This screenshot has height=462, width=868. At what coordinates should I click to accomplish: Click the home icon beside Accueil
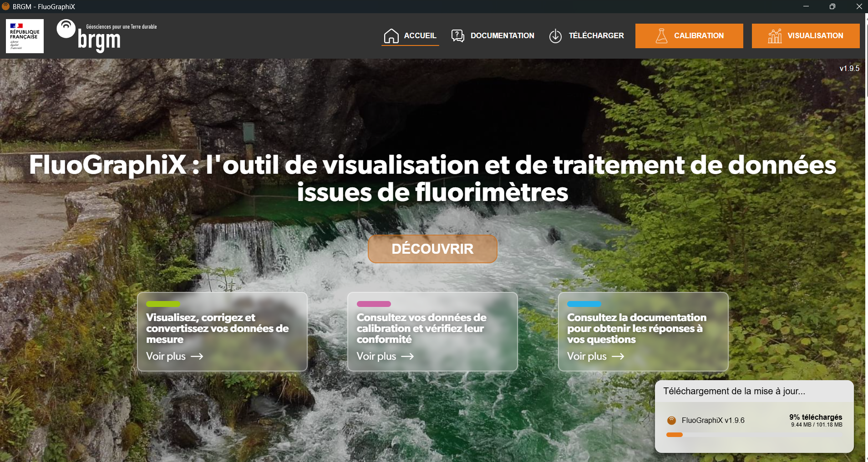391,35
